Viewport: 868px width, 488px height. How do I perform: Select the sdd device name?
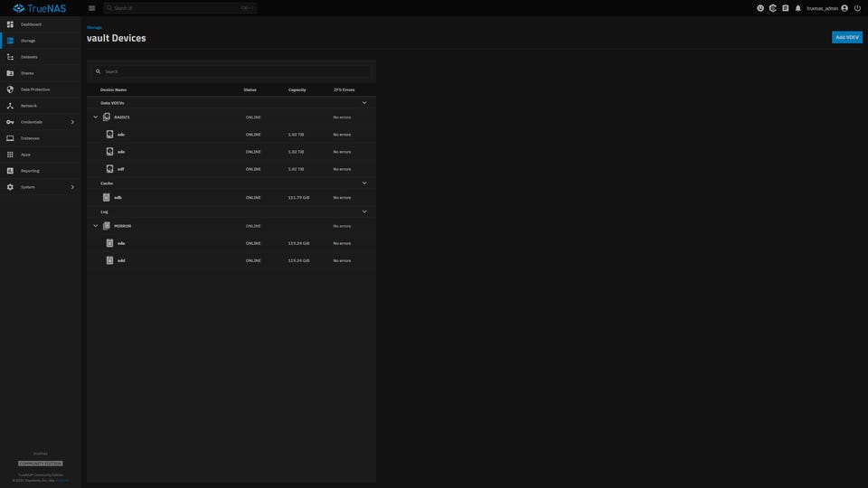point(120,260)
